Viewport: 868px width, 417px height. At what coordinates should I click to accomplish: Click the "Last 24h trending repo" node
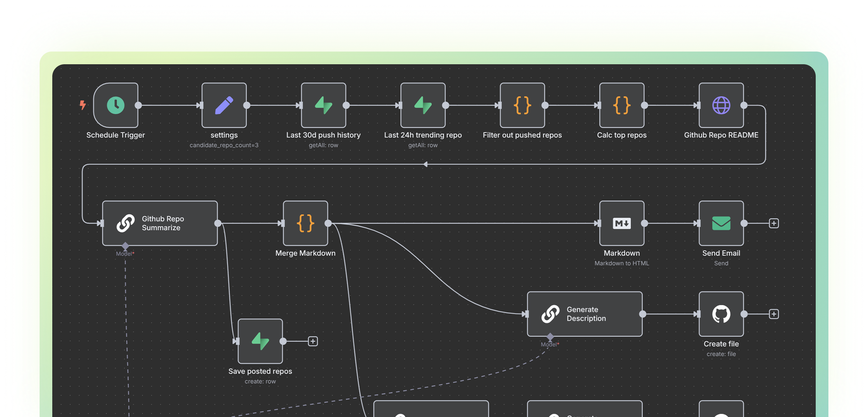coord(423,105)
